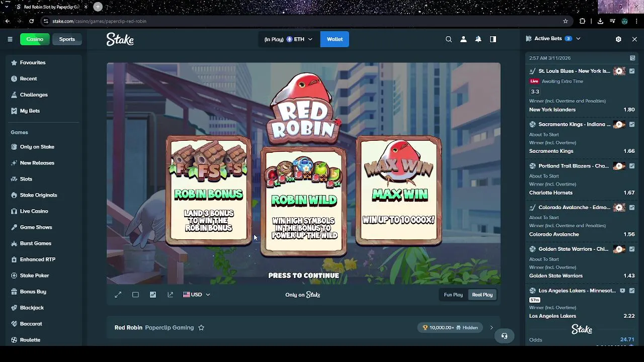
Task: Open the bet receipt icon beside timestamp
Action: pyautogui.click(x=632, y=58)
